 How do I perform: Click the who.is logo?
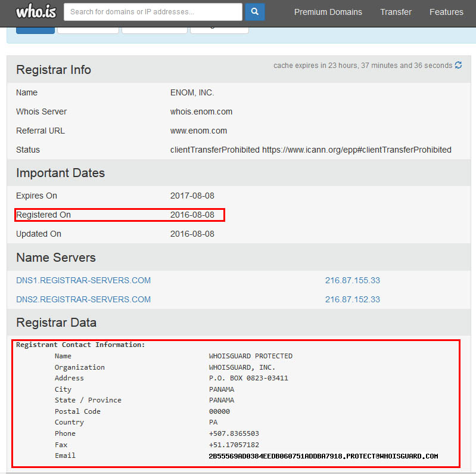(36, 11)
